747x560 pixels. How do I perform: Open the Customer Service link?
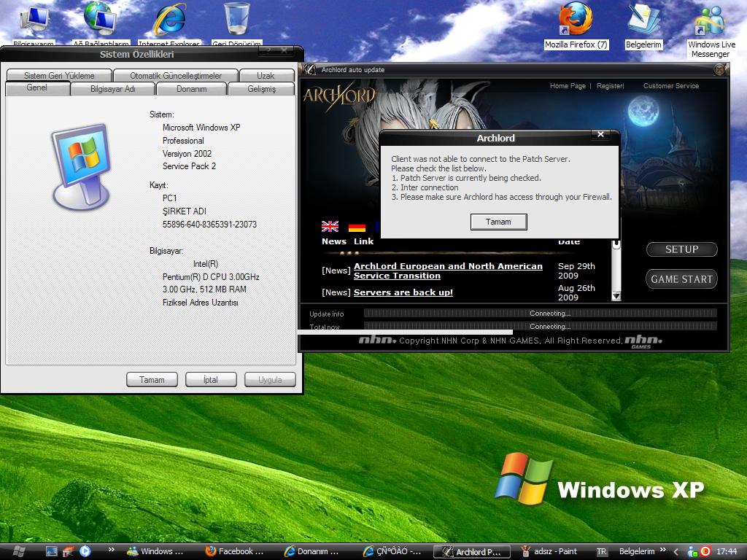point(671,86)
